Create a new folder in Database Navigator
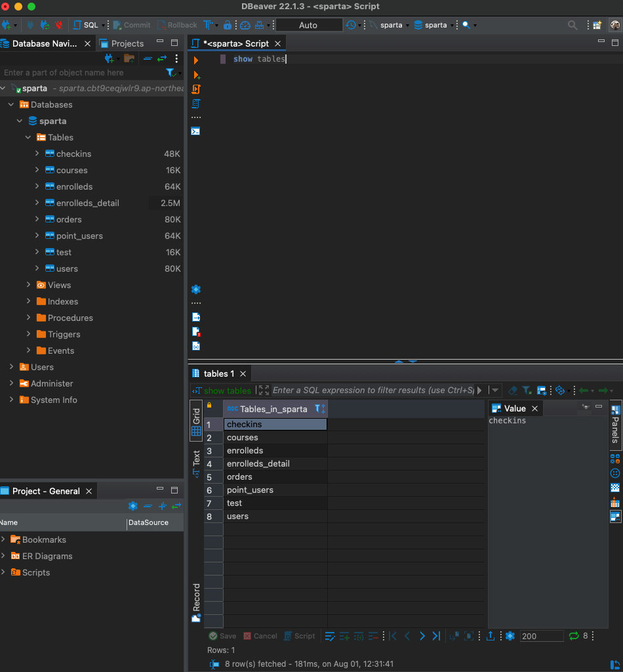This screenshot has width=623, height=672. (129, 58)
